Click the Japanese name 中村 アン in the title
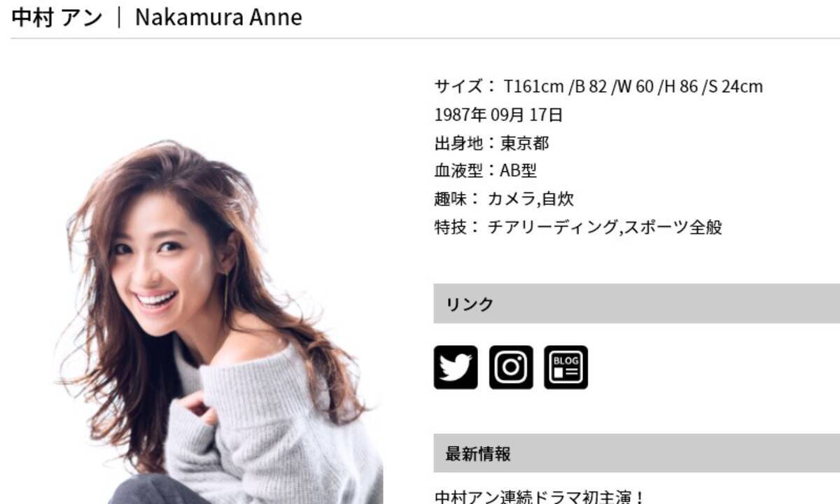 57,17
